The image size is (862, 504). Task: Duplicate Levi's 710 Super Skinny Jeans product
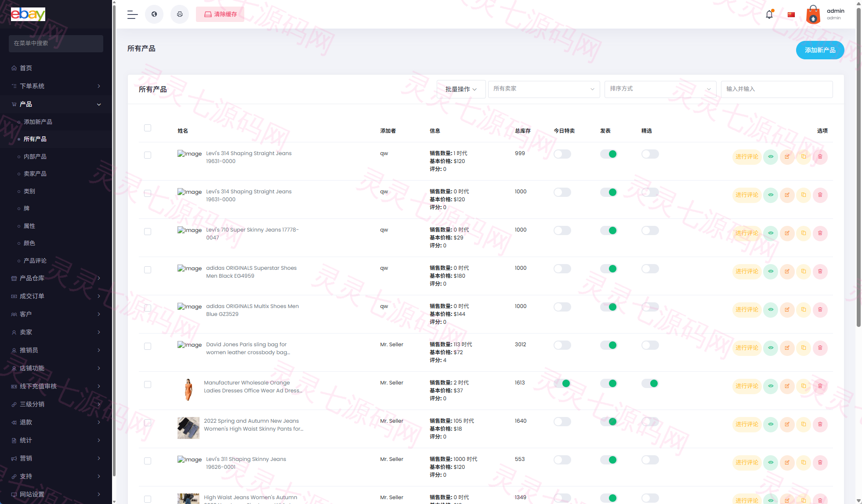click(804, 233)
